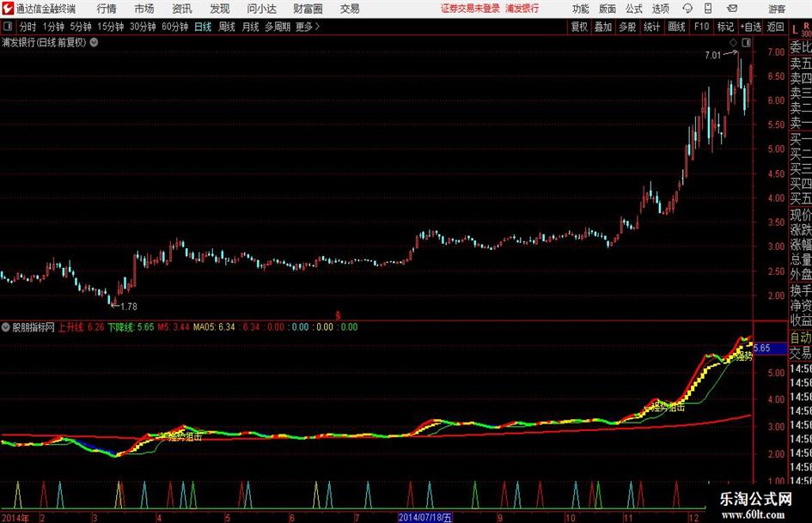Click the 2014/07/18/五 date marker
This screenshot has height=523, width=812.
pos(425,517)
